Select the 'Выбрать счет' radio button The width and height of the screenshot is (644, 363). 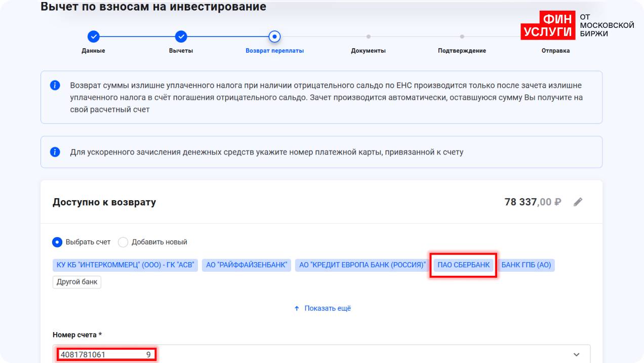[x=57, y=242]
